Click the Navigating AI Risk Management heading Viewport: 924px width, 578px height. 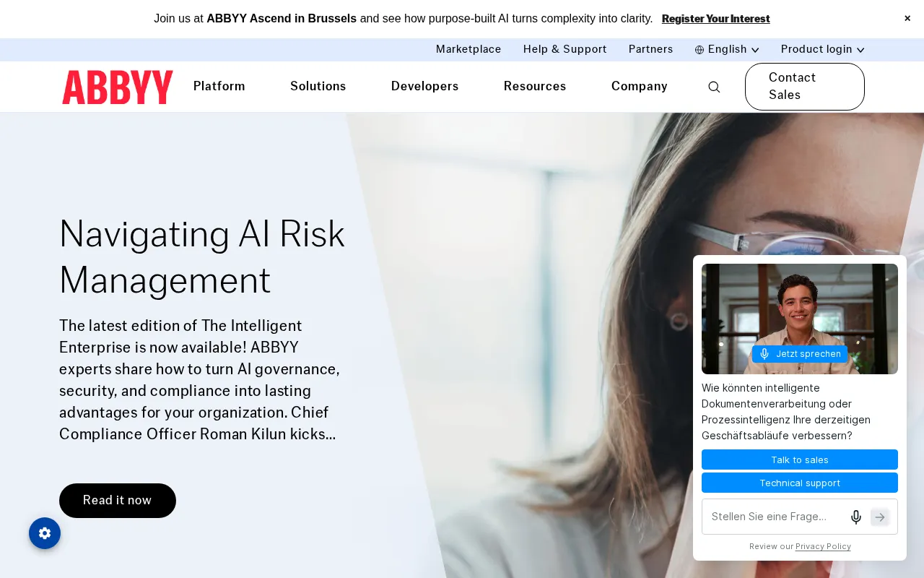pos(202,257)
